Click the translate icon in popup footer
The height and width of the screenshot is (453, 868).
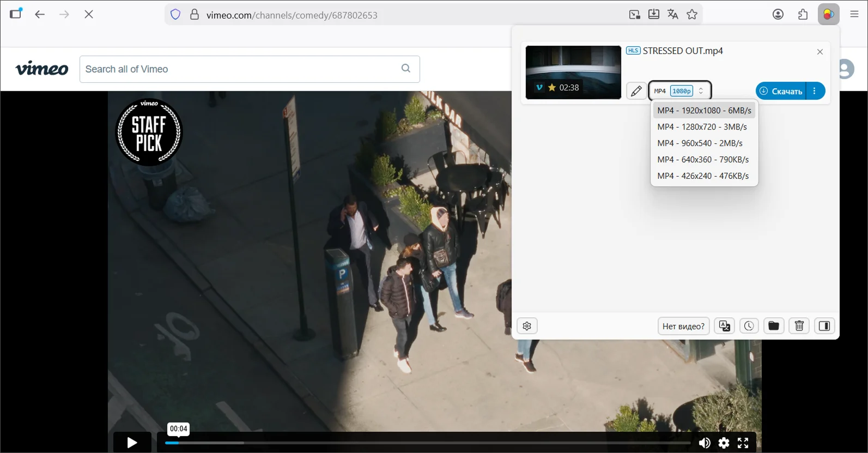[724, 326]
